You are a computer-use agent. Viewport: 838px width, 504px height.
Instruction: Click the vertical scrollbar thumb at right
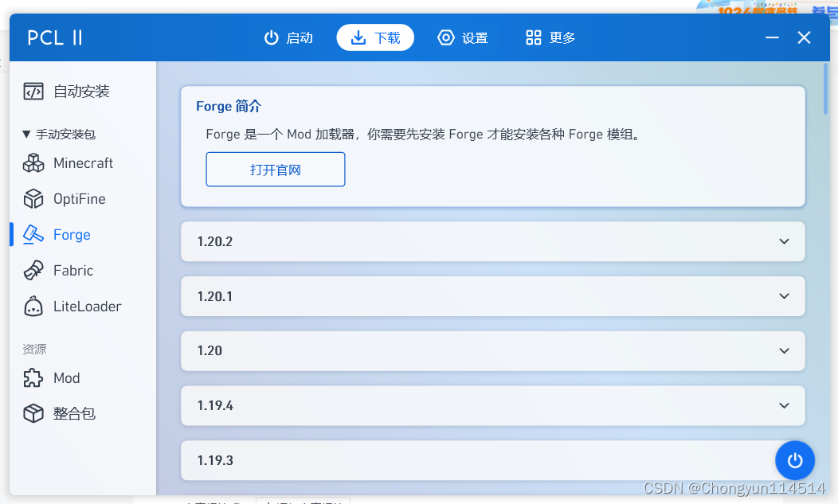[825, 88]
